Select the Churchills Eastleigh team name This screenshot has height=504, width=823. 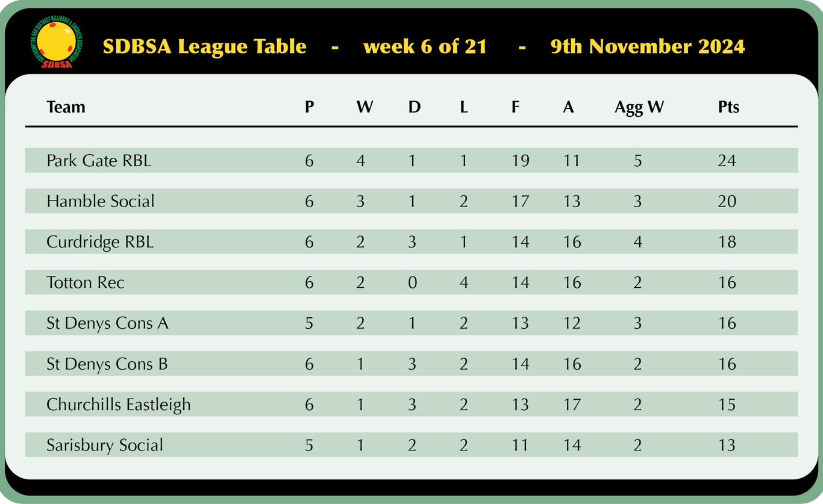(x=118, y=405)
